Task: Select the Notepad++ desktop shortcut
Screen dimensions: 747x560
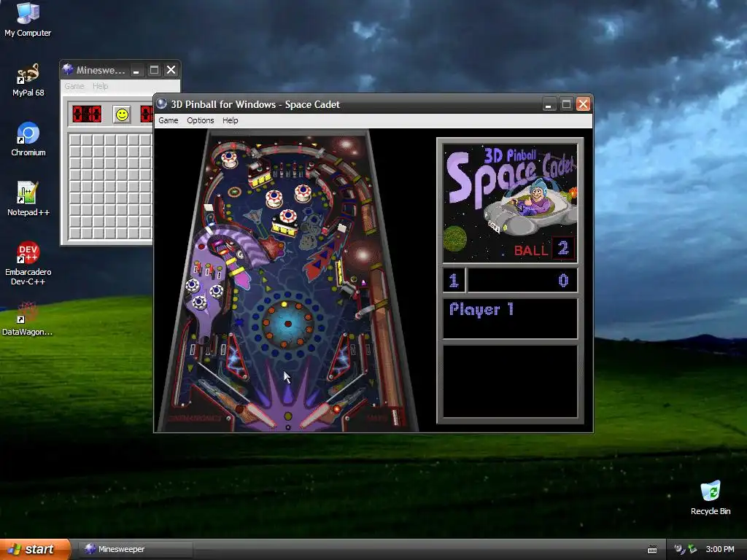Action: pyautogui.click(x=28, y=199)
